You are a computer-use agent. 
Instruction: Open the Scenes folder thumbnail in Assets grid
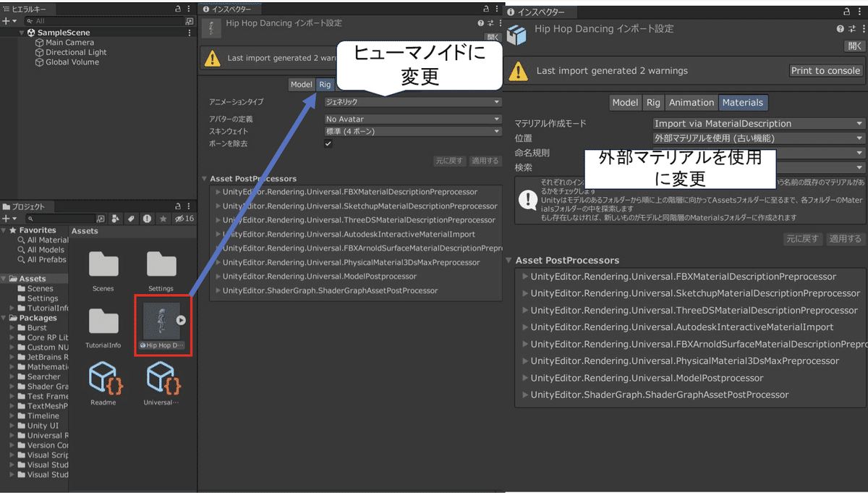tap(103, 264)
